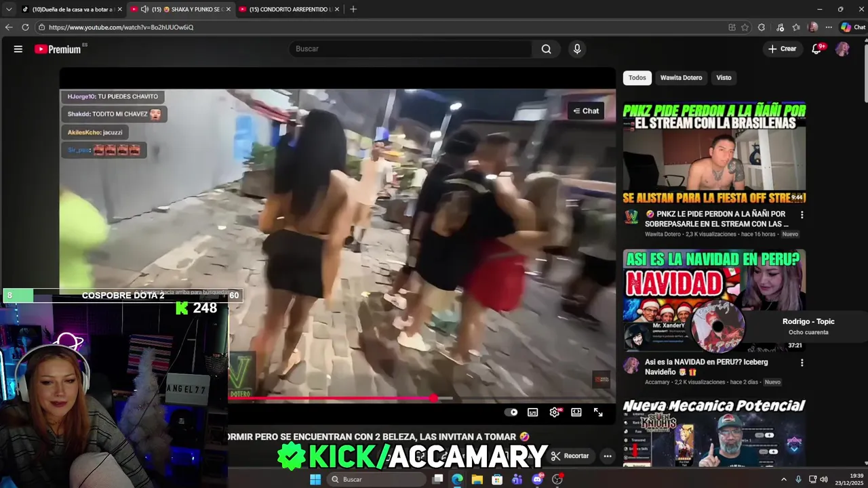This screenshot has width=868, height=488.
Task: Click the red progress bar scrubber handle
Action: pyautogui.click(x=434, y=399)
